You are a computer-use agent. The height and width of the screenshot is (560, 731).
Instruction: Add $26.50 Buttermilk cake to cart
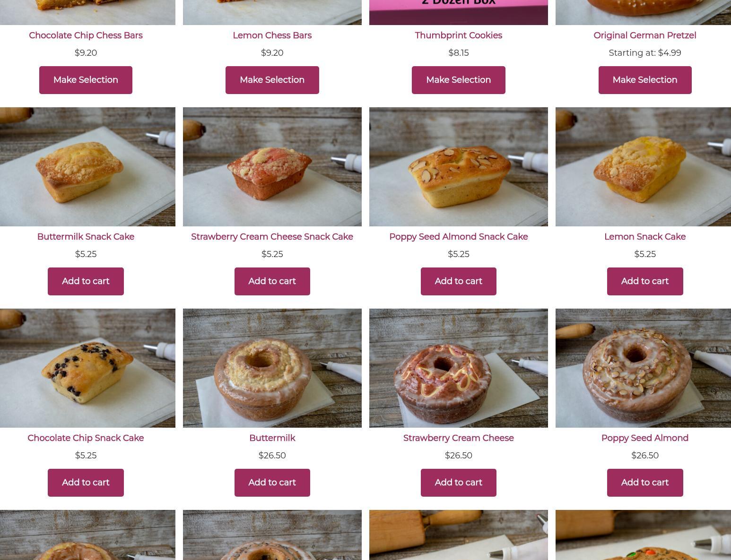point(272,482)
